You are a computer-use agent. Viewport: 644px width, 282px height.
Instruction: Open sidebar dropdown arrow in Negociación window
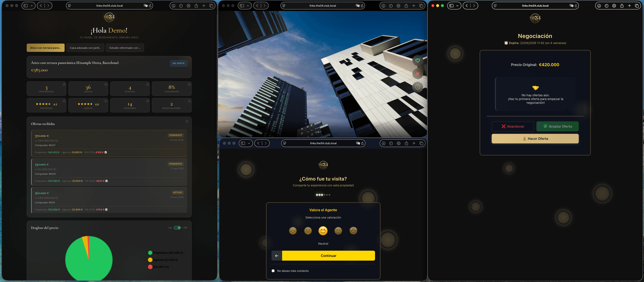pyautogui.click(x=457, y=6)
